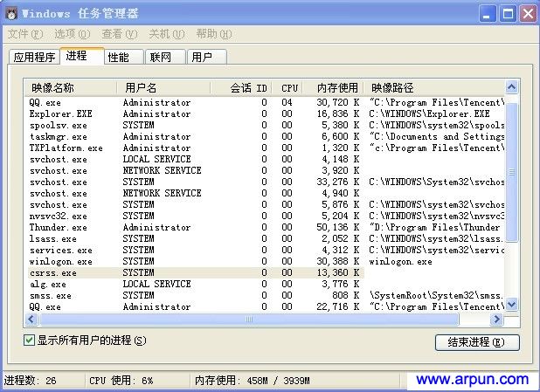
Task: Select the QQ.exe process using 30,720 K
Action: click(265, 102)
